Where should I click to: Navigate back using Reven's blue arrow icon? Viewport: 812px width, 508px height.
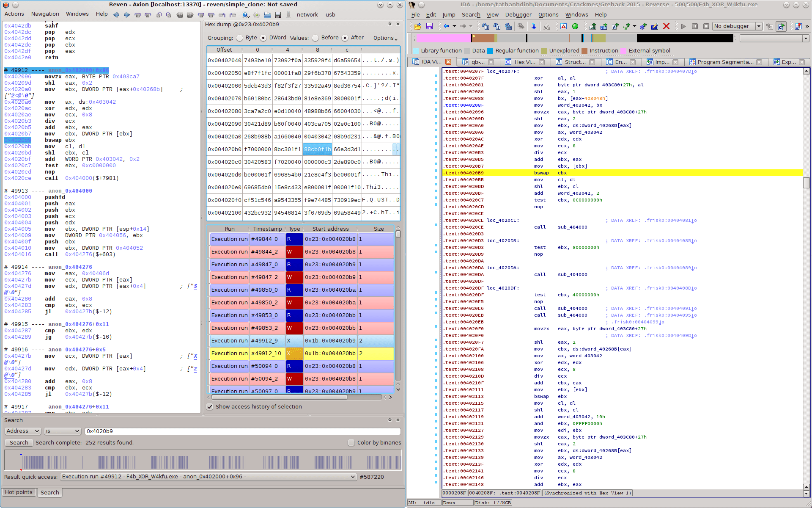(116, 14)
